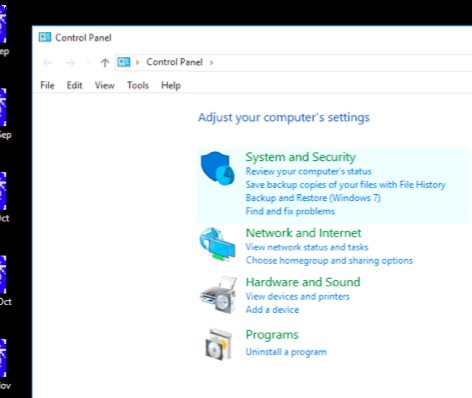Viewport: 472px width, 398px height.
Task: Click the Control Panel icon in address bar
Action: click(x=124, y=62)
